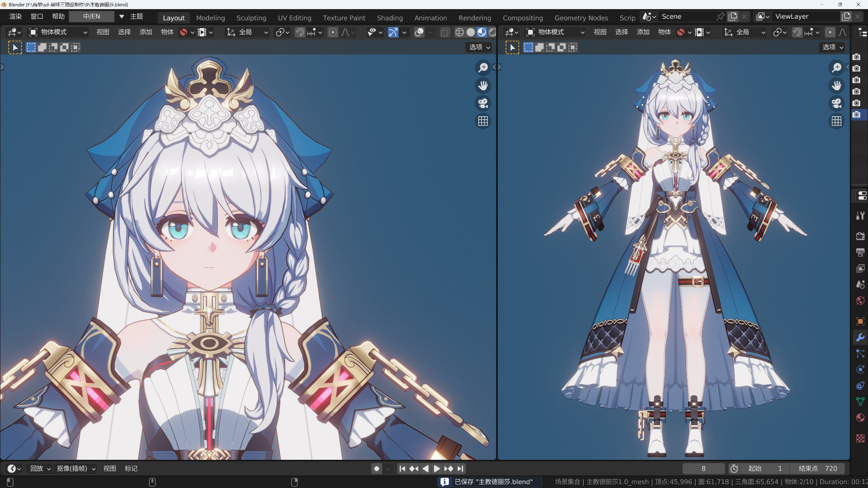Image resolution: width=868 pixels, height=488 pixels.
Task: Select rendered viewport shading sphere
Action: click(x=492, y=32)
